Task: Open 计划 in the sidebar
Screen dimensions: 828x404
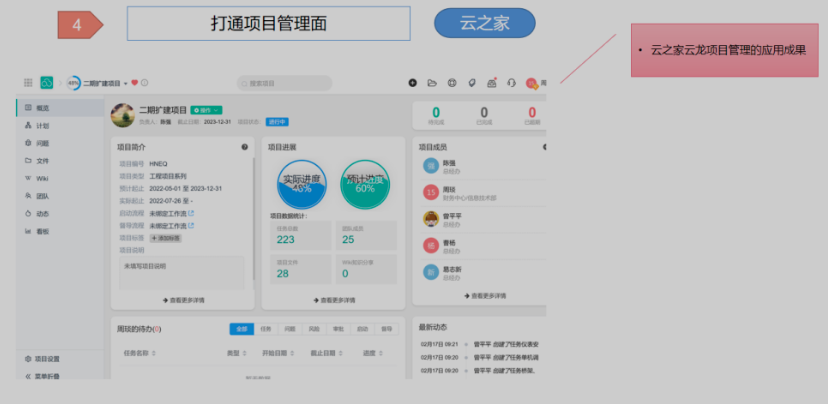Action: pos(60,126)
